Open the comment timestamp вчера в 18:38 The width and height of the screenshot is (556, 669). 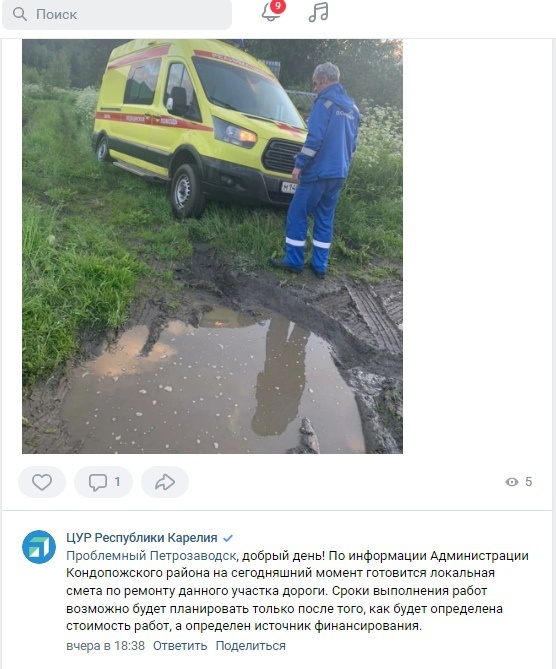105,646
